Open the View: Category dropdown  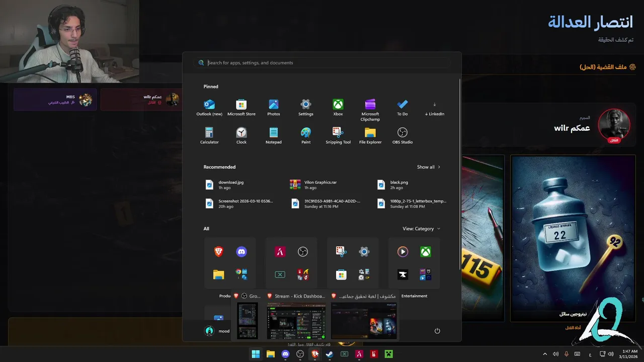click(421, 229)
